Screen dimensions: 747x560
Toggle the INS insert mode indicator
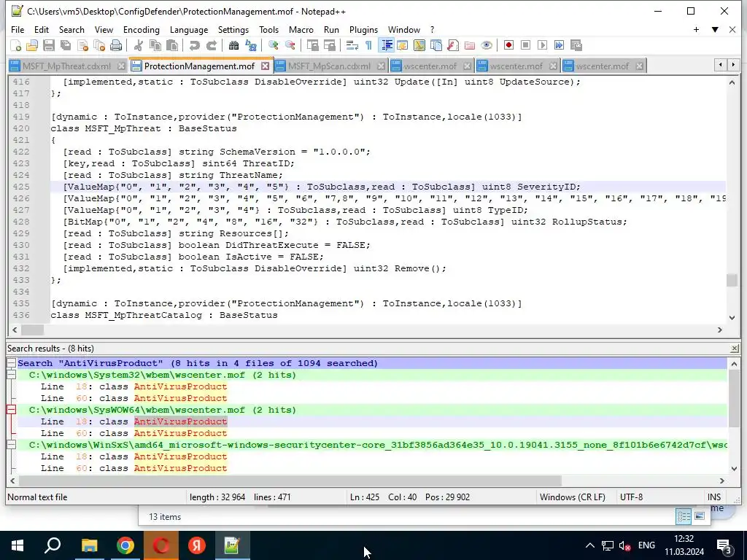click(714, 497)
